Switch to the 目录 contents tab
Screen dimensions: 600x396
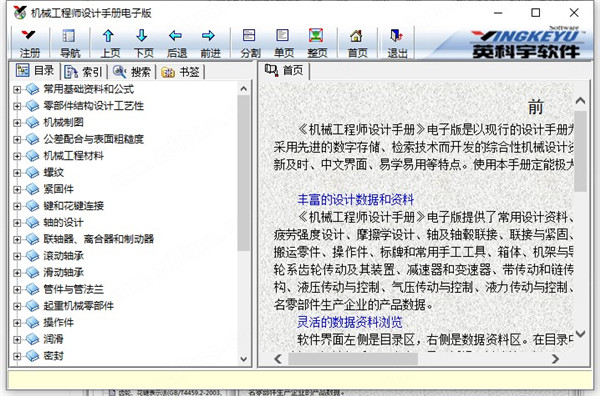click(36, 71)
